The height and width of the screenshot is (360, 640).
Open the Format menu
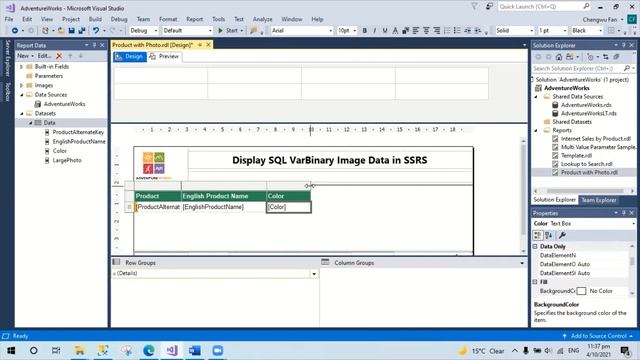point(168,19)
